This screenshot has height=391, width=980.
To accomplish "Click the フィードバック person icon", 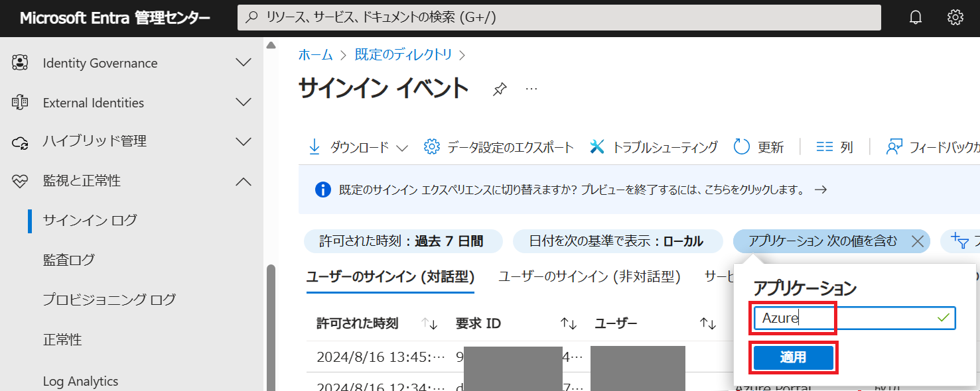I will click(x=894, y=147).
